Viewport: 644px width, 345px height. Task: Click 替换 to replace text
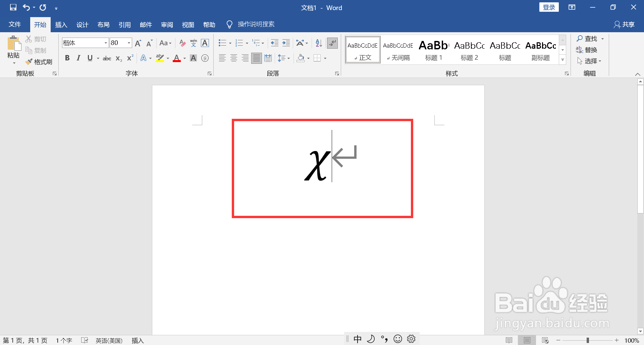click(587, 50)
